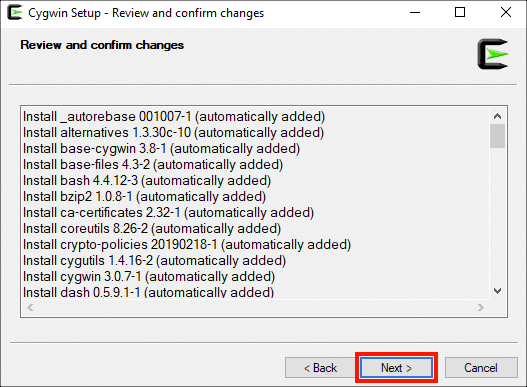Close the Cygwin Setup window
Screen dimensions: 527x387
pos(505,13)
